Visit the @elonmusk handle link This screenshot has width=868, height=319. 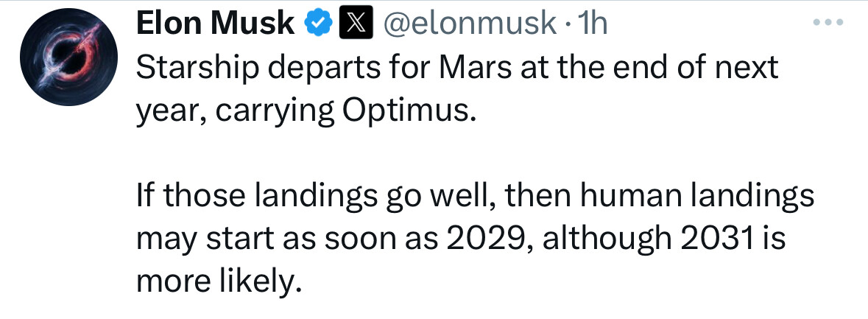tap(470, 24)
